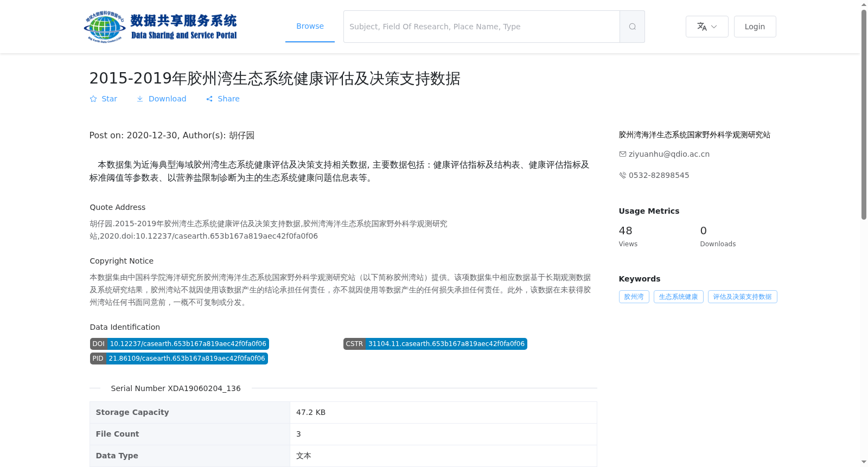
Task: Click the Share link text
Action: (228, 99)
